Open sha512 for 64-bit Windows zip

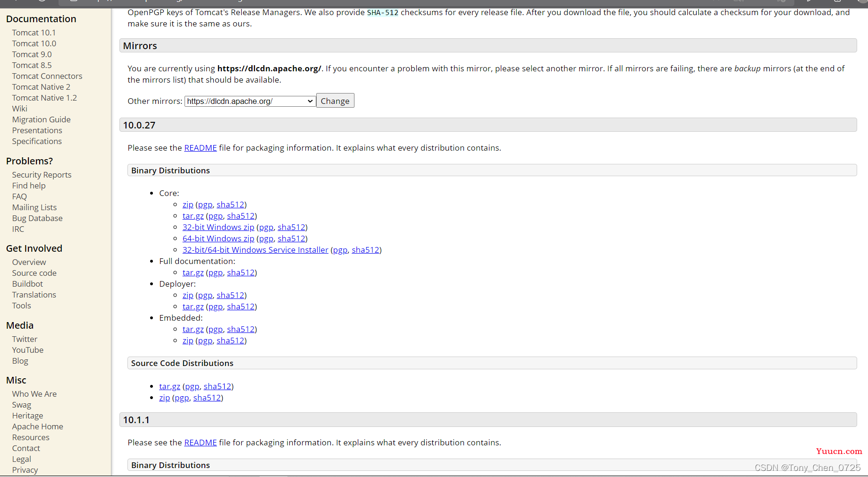[291, 238]
